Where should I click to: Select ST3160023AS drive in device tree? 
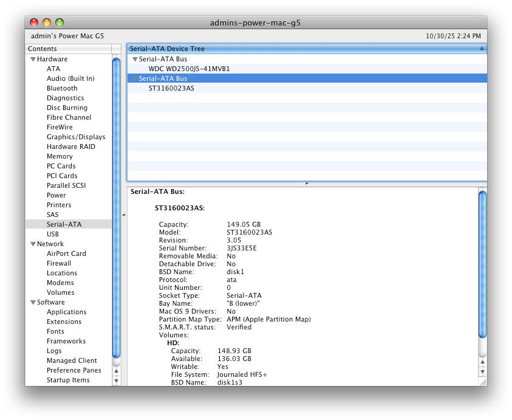pyautogui.click(x=171, y=89)
